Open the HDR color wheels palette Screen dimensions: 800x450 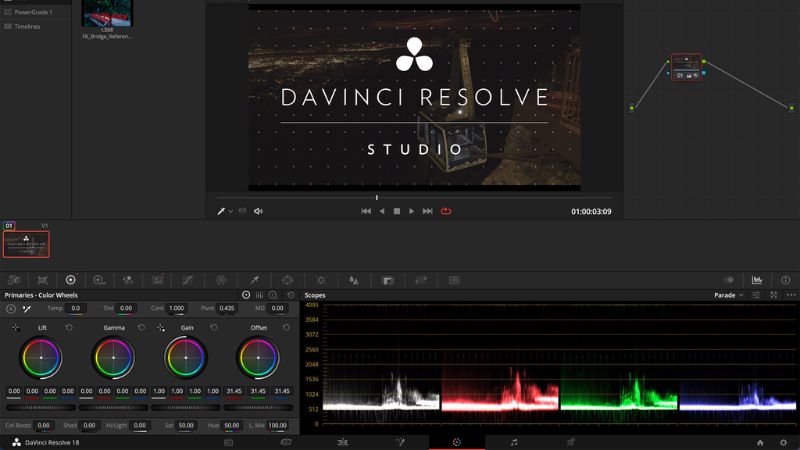(x=99, y=280)
